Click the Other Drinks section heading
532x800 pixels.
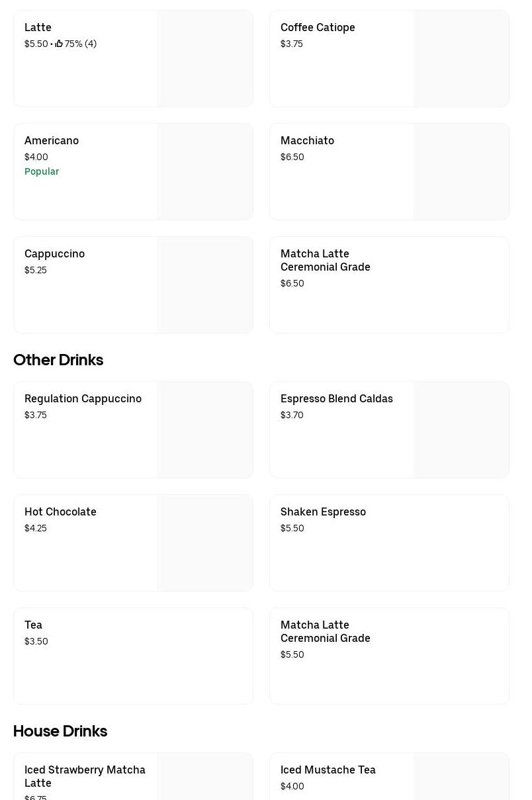tap(58, 360)
